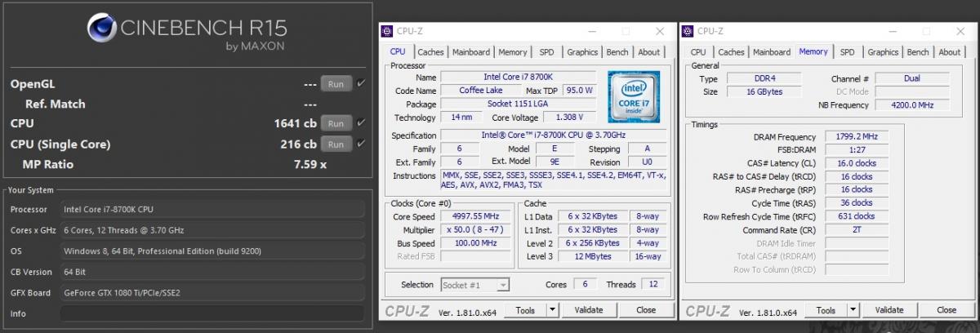Open Memory tab in left CPU-Z window
The width and height of the screenshot is (980, 333).
[x=513, y=52]
